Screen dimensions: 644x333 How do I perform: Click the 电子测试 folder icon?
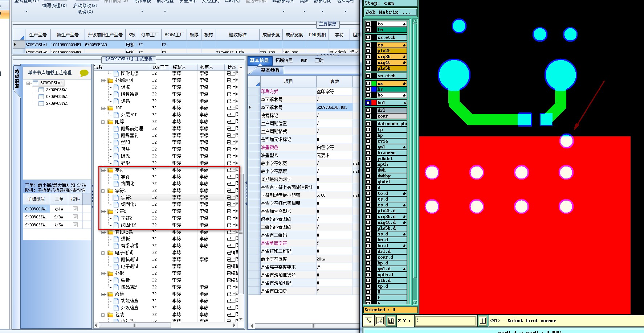[x=110, y=252]
